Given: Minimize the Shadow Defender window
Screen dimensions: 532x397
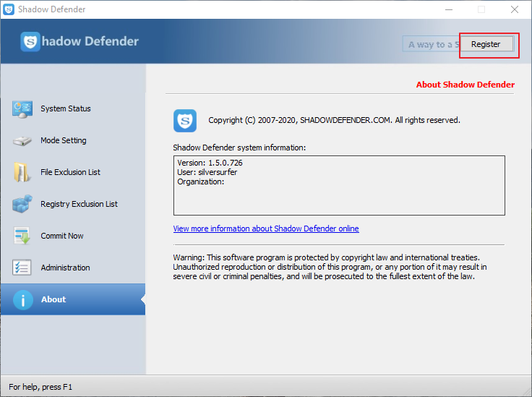Looking at the screenshot, I should click(x=449, y=9).
